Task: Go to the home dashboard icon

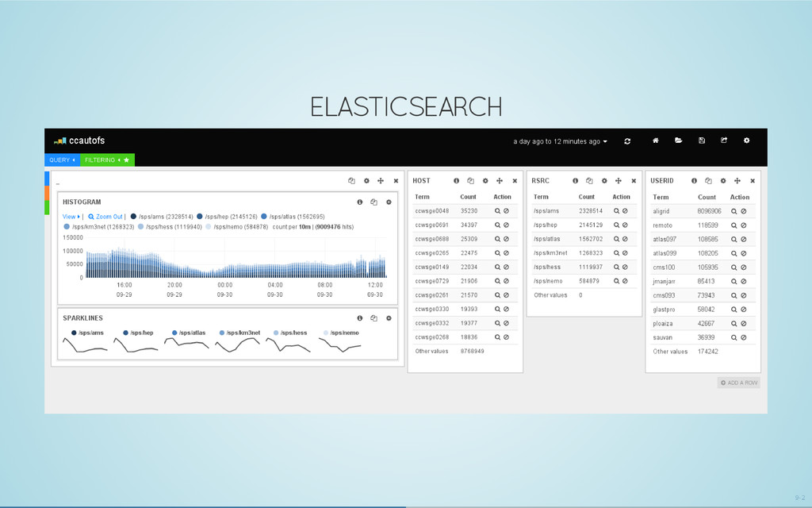Action: pos(655,140)
